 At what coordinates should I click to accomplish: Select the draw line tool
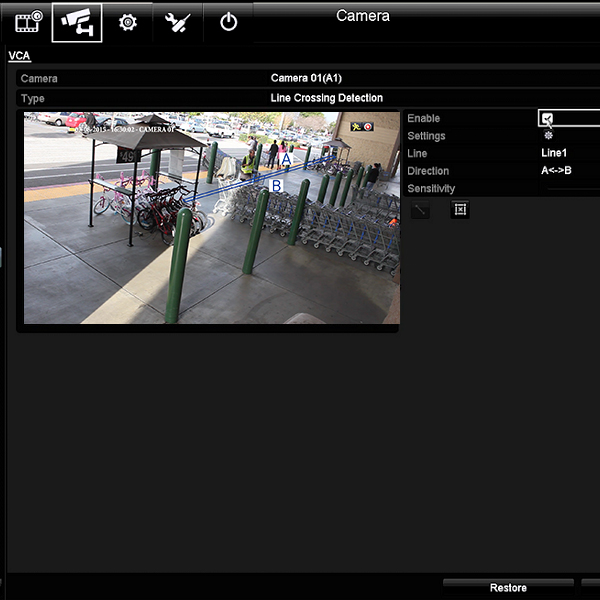coord(420,209)
